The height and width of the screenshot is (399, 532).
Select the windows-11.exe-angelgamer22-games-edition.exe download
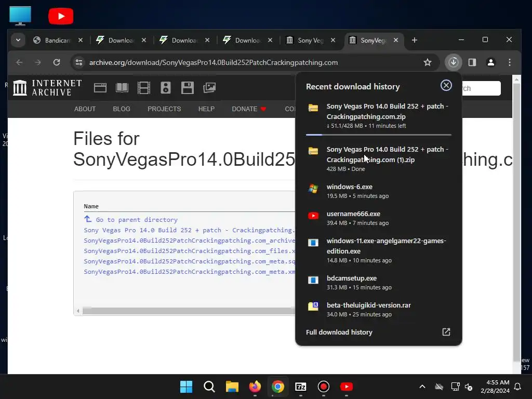(x=379, y=250)
